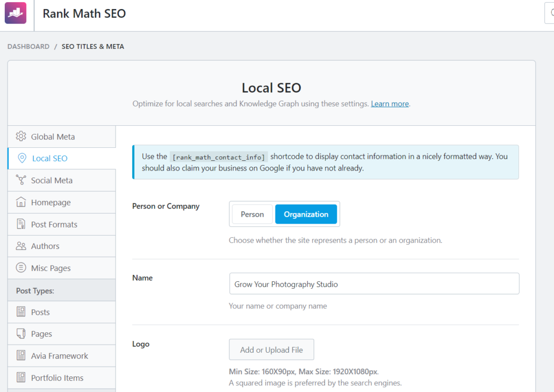The image size is (554, 392).
Task: Click the Avia Framework post-type icon
Action: pos(21,355)
